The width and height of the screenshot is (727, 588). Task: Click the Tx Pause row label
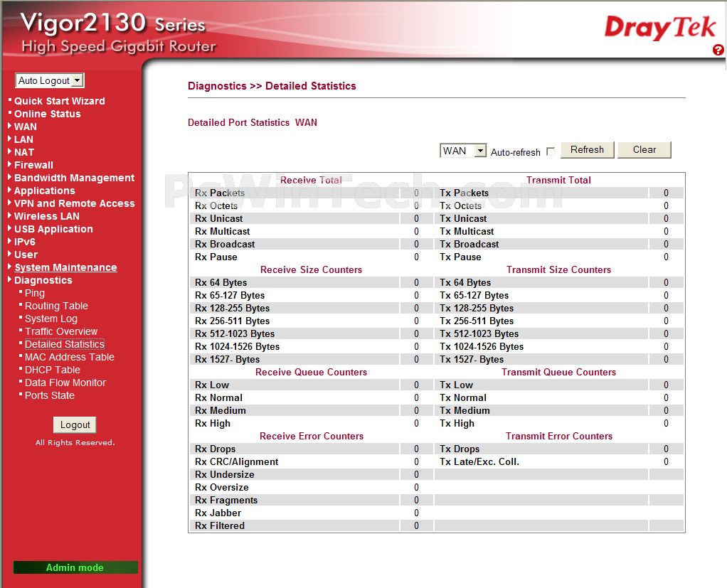coord(460,257)
